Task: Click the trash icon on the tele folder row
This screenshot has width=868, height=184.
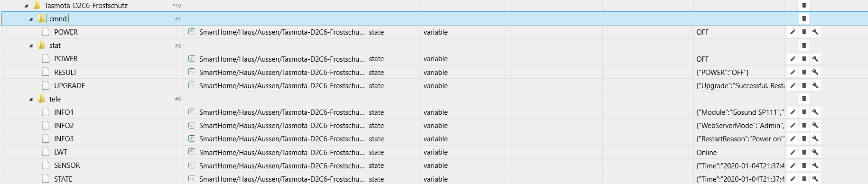Action: [x=804, y=99]
